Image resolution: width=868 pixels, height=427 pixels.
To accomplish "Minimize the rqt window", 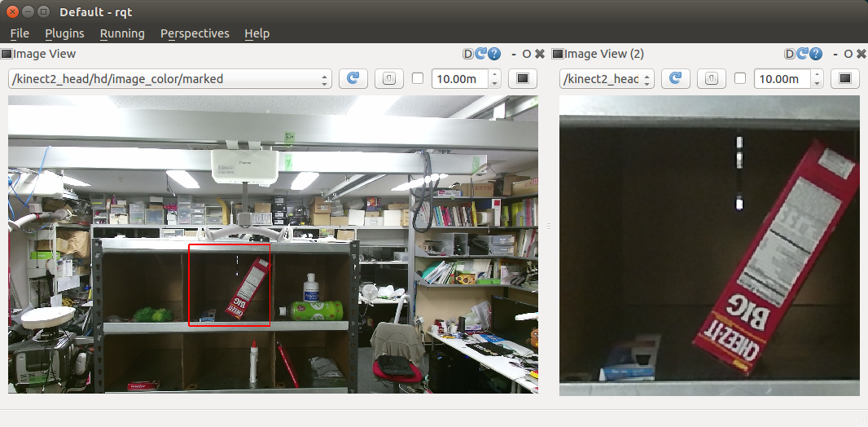I will pos(28,11).
